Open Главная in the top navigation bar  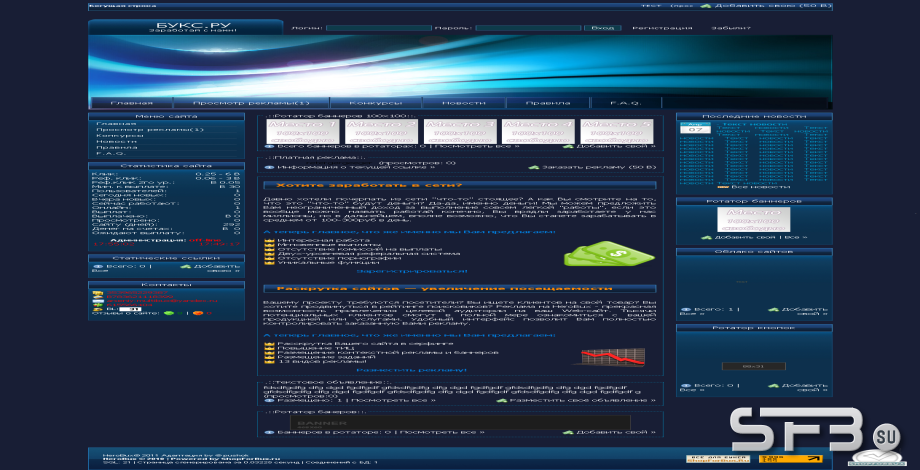tap(131, 103)
